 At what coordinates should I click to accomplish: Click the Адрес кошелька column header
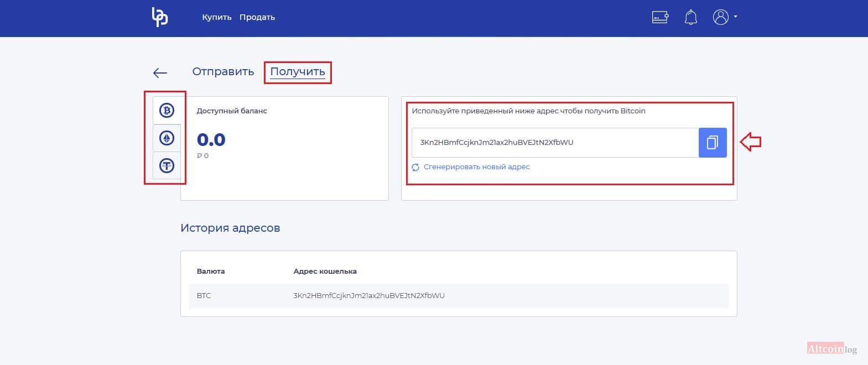[325, 272]
